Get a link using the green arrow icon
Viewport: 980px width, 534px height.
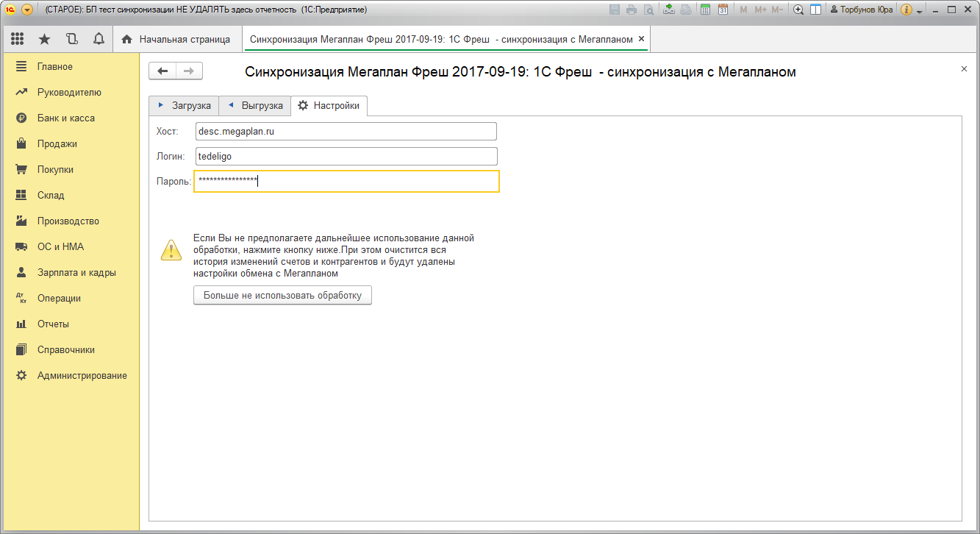[x=668, y=10]
